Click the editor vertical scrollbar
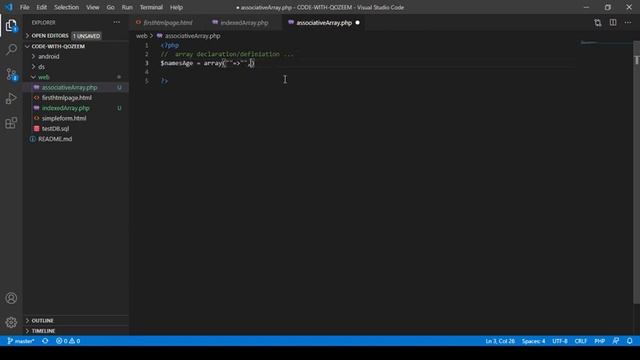 point(636,171)
